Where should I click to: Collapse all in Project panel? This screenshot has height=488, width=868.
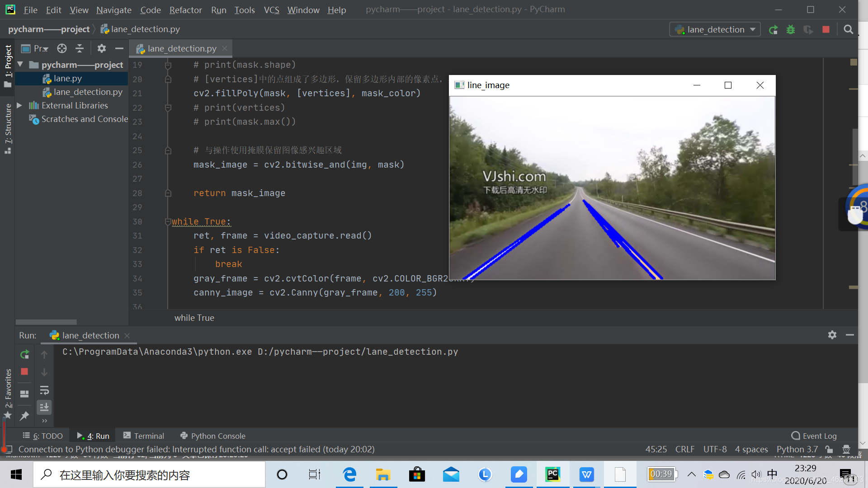click(80, 48)
